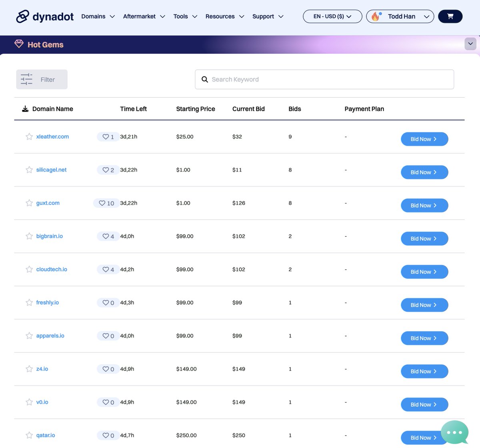Open the Todd Han account dropdown
480x448 pixels.
point(400,16)
